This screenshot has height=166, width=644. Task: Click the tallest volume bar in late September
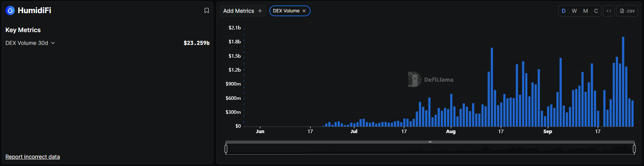point(623,81)
